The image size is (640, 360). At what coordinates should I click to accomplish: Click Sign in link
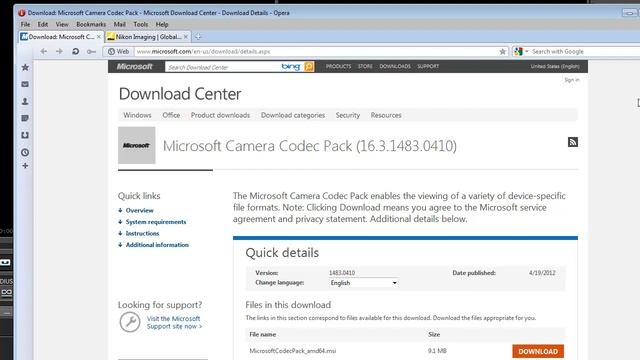click(x=572, y=80)
